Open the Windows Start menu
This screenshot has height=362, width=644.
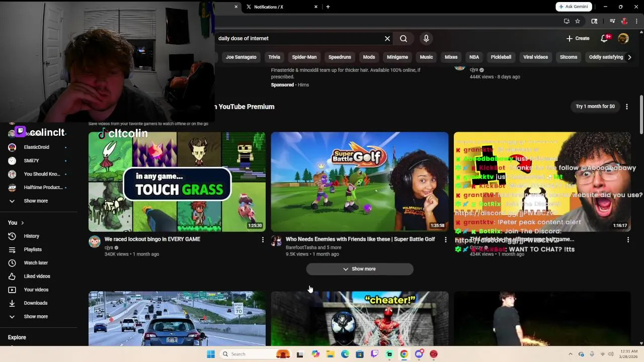coord(211,354)
